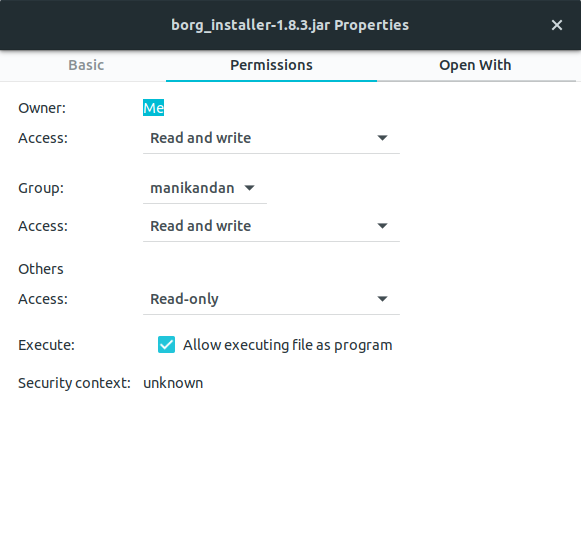Viewport: 581px width, 533px height.
Task: Click the 'borg_installer-1.8.3.jar Properties' title bar
Action: (x=290, y=25)
